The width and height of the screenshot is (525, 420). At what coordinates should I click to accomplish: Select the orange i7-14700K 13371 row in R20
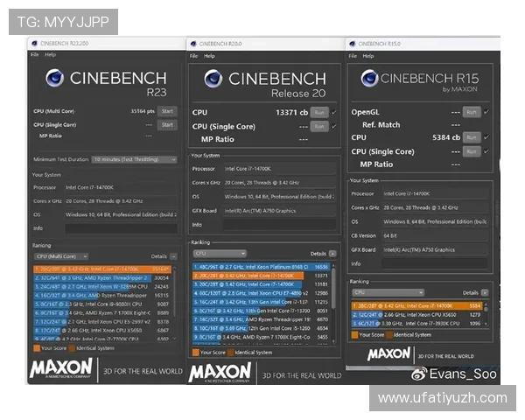click(x=261, y=276)
